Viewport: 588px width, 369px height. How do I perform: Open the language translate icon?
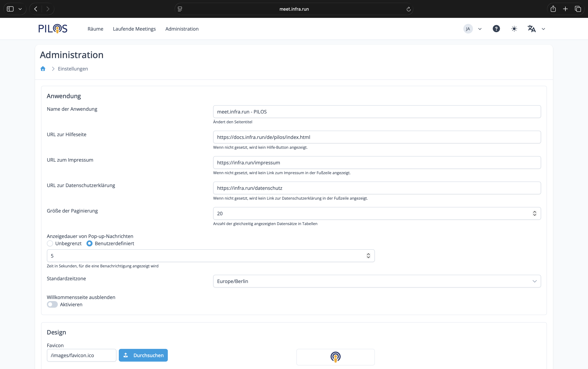click(x=531, y=29)
